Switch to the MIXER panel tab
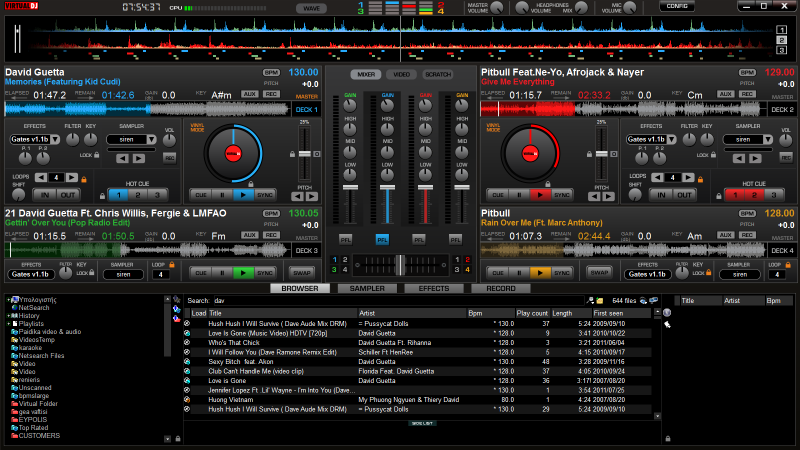This screenshot has height=450, width=800. [366, 74]
